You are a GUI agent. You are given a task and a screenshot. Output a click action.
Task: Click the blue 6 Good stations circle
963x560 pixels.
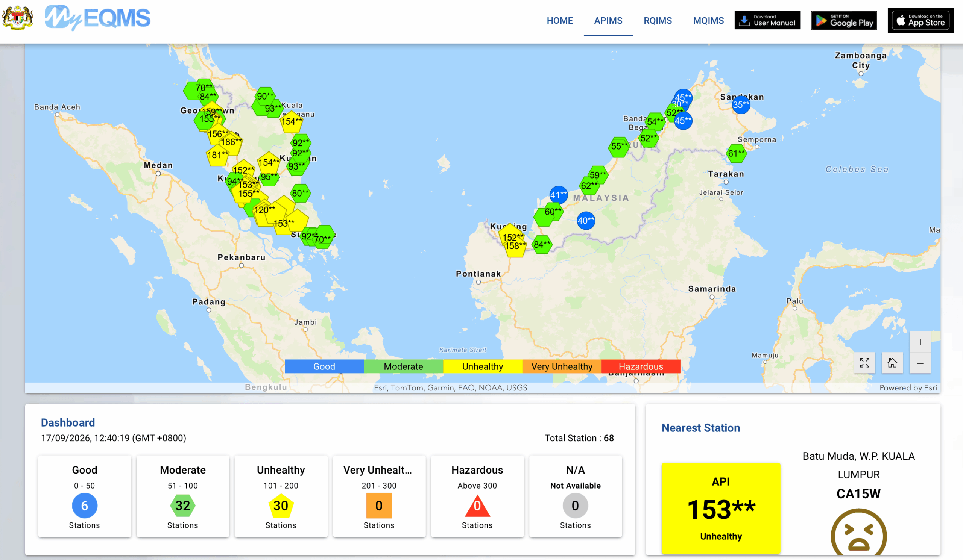(85, 506)
